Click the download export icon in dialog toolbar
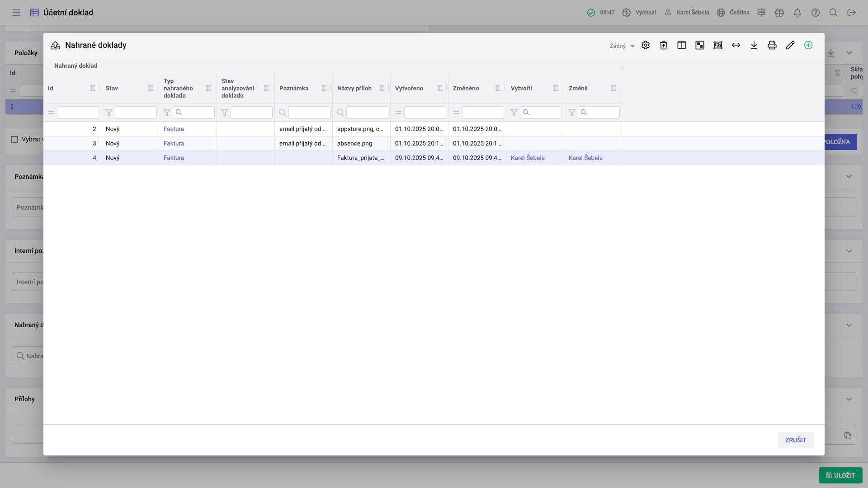The image size is (868, 488). pos(754,45)
